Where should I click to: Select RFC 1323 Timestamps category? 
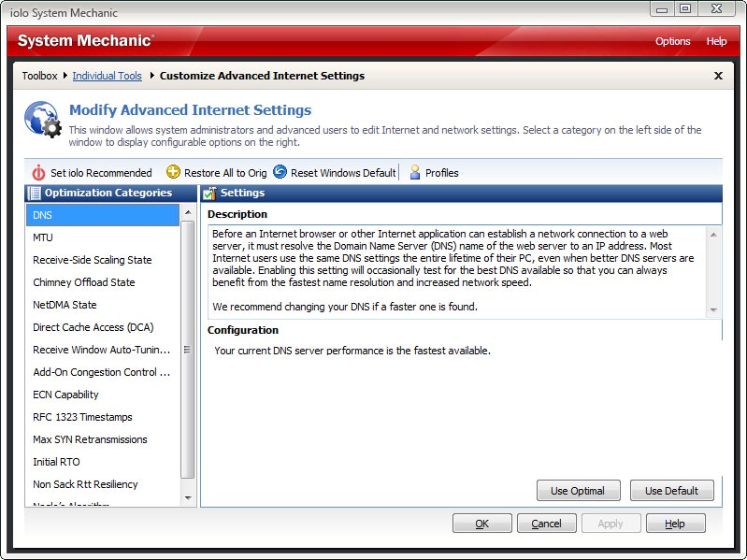103,417
